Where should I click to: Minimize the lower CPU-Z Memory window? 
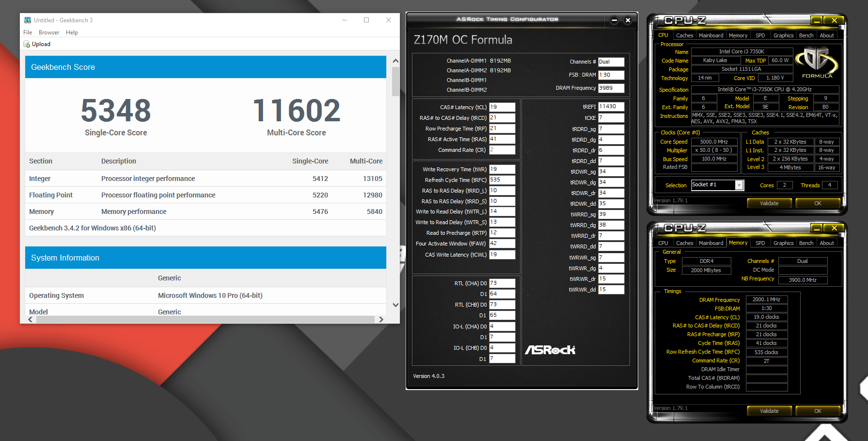(817, 228)
